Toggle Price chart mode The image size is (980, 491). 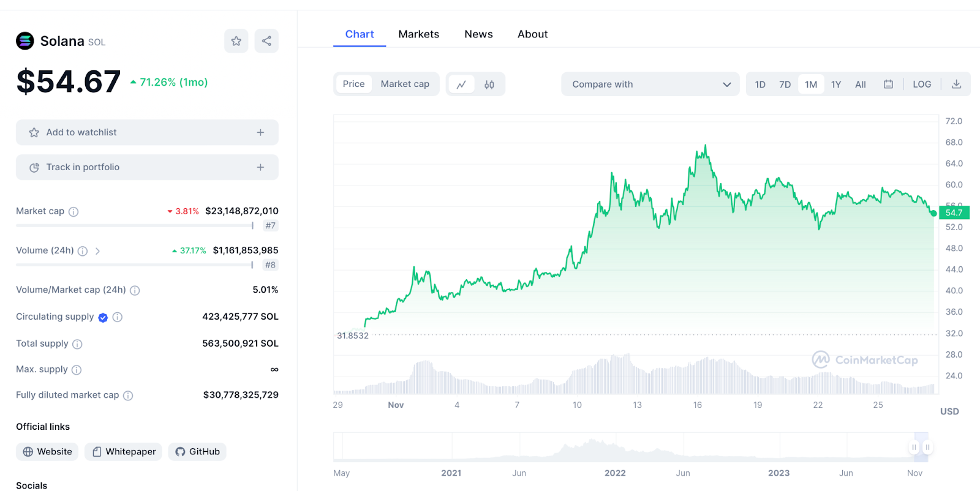(x=353, y=84)
